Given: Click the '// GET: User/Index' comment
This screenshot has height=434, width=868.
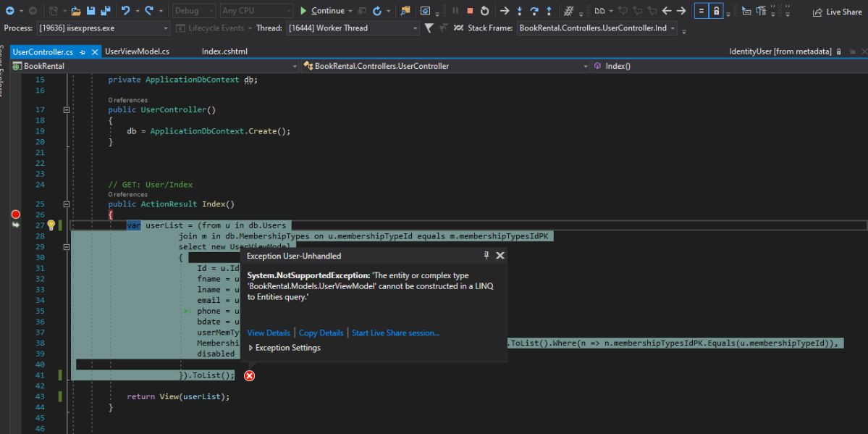Looking at the screenshot, I should point(151,185).
